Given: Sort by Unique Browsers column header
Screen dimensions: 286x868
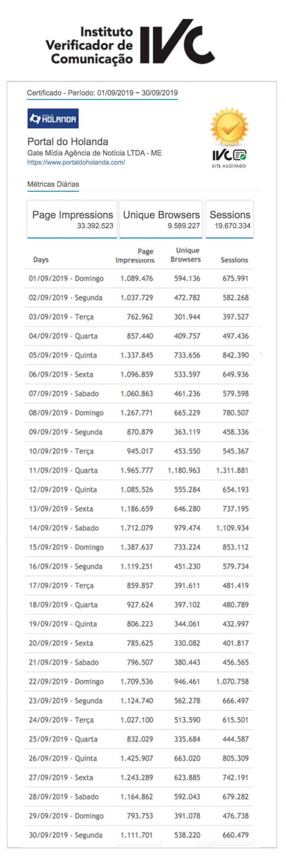Looking at the screenshot, I should [185, 255].
